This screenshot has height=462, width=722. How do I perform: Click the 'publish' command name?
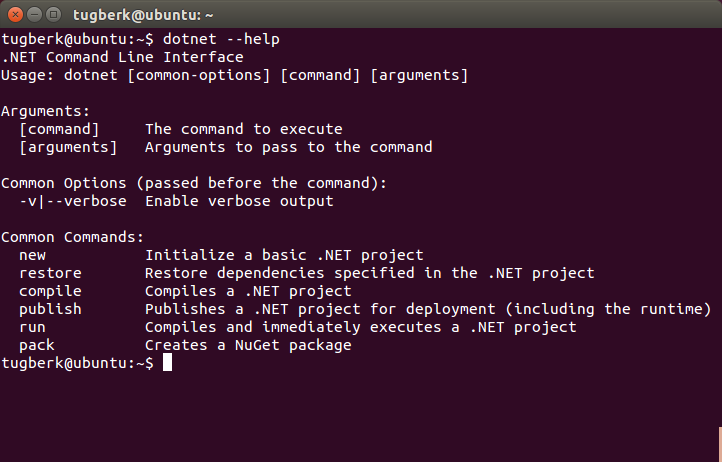click(x=50, y=310)
